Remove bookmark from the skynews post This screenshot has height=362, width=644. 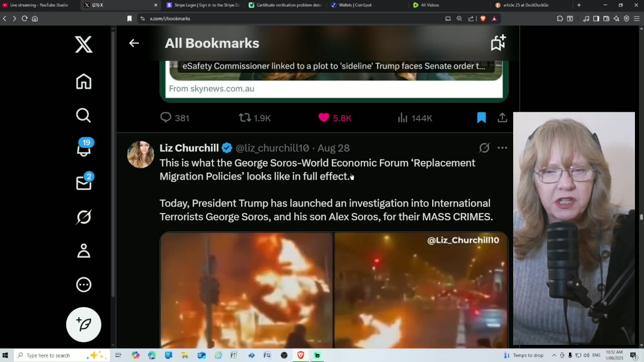click(481, 118)
